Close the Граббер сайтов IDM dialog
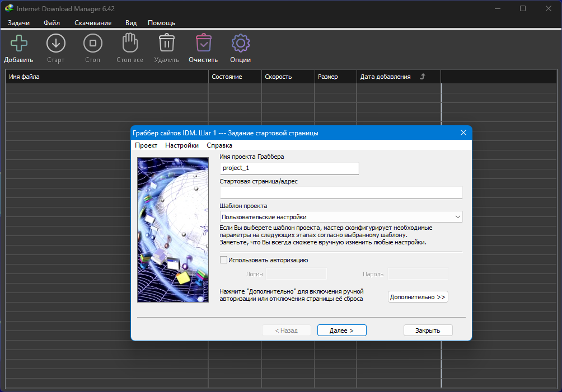This screenshot has height=392, width=562. 463,133
